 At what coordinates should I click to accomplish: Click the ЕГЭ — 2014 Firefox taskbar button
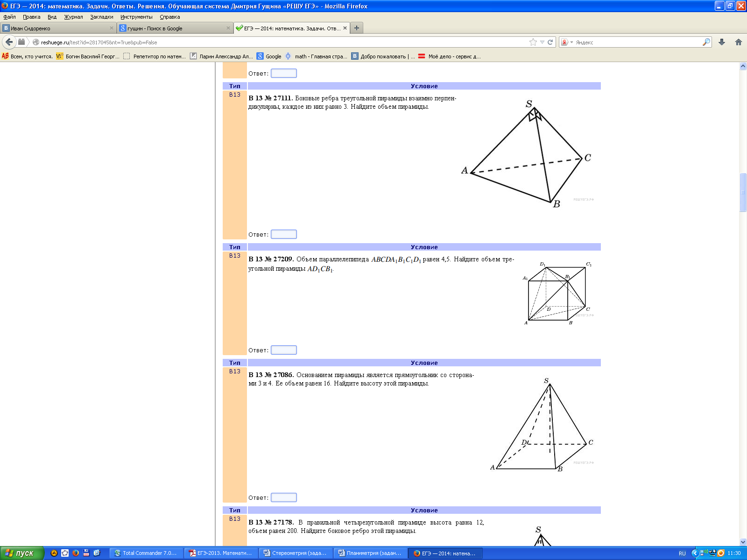point(445,553)
